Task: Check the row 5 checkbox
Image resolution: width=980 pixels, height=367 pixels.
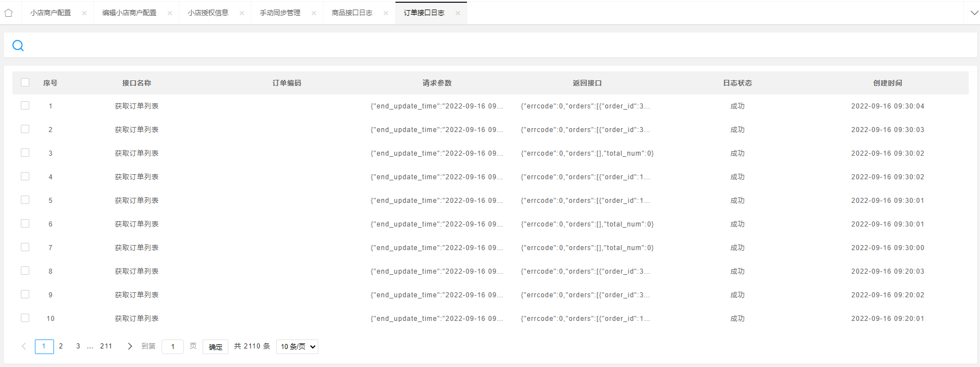Action: tap(25, 200)
